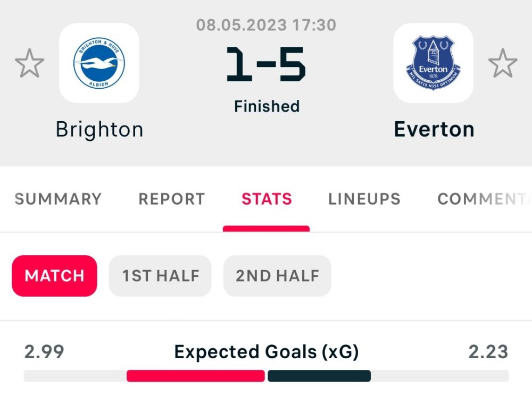
Task: Open the Report tab
Action: coord(171,199)
